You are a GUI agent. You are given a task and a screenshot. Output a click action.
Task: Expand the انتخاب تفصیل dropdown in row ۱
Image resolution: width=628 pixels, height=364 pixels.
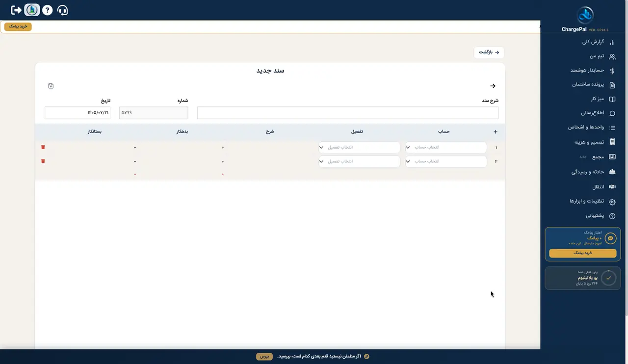pos(359,147)
